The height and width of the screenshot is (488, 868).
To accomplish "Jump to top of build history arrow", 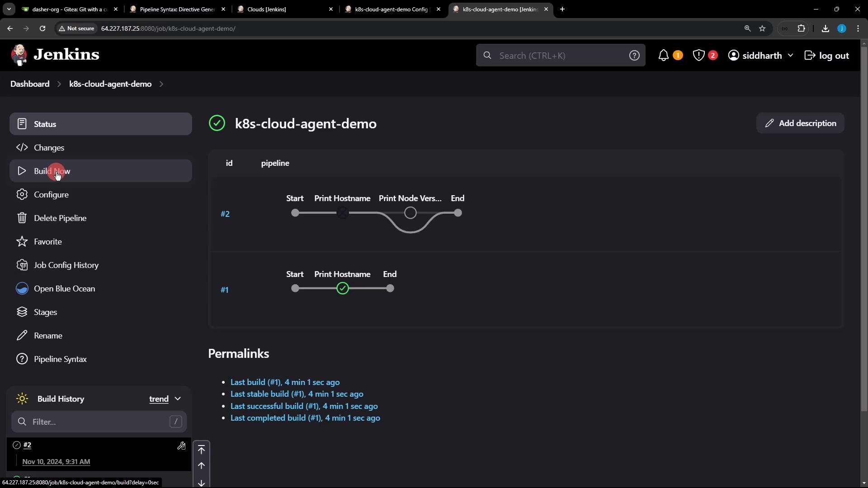I will click(x=201, y=450).
